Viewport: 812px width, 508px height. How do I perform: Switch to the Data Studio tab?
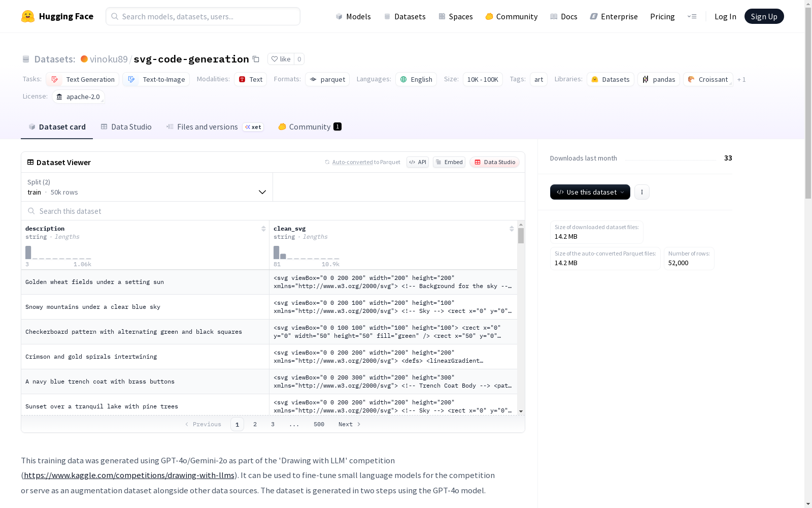pyautogui.click(x=126, y=127)
